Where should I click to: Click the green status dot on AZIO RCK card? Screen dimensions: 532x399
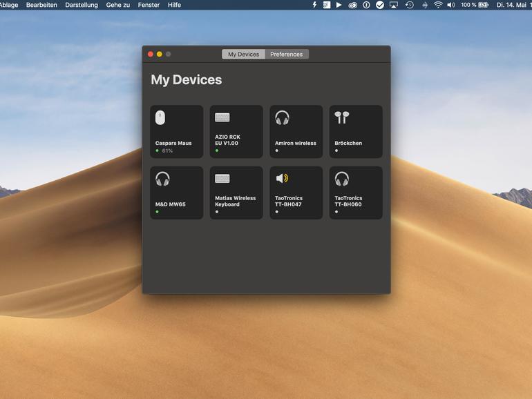pyautogui.click(x=217, y=150)
